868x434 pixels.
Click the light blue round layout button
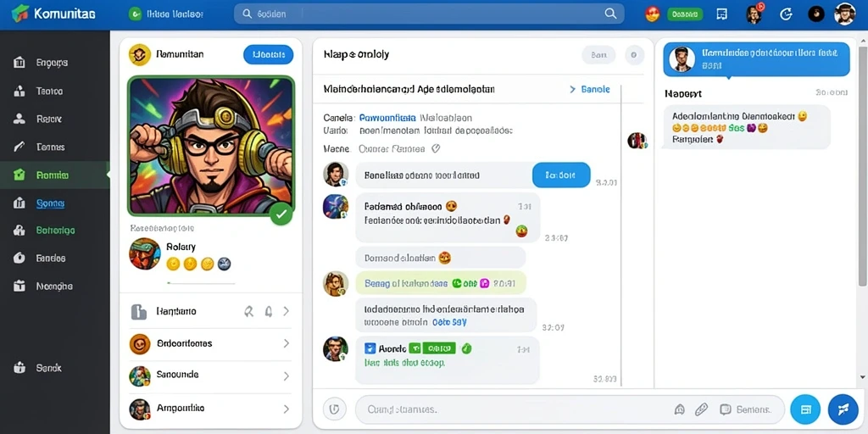click(x=805, y=409)
